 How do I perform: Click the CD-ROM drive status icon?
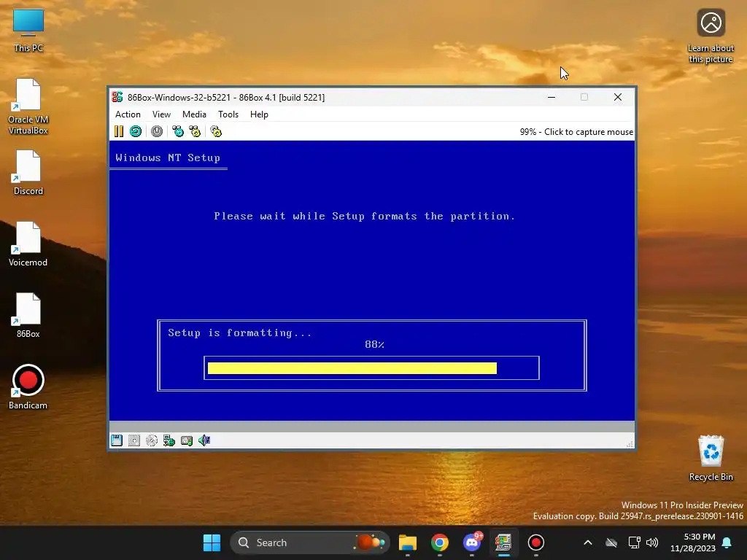(152, 440)
